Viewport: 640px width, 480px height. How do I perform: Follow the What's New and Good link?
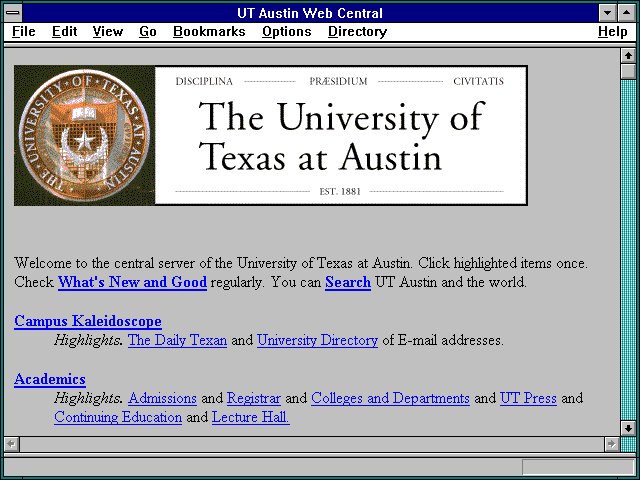(x=132, y=282)
